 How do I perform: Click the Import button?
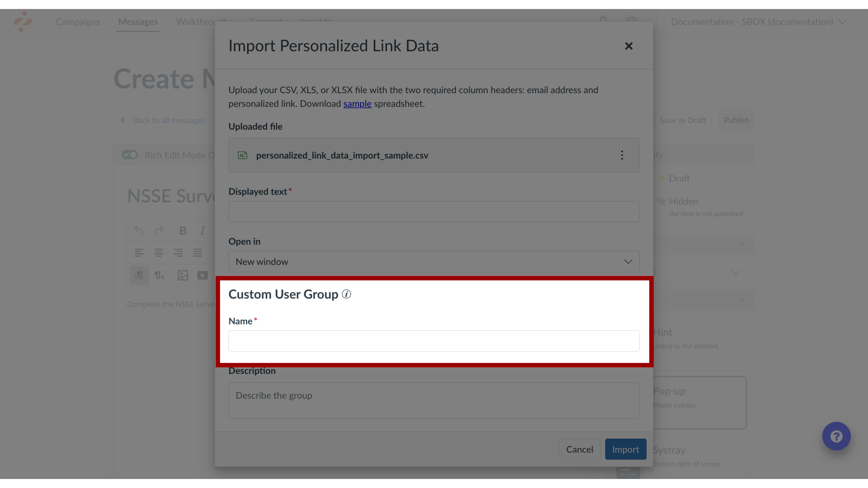coord(625,449)
